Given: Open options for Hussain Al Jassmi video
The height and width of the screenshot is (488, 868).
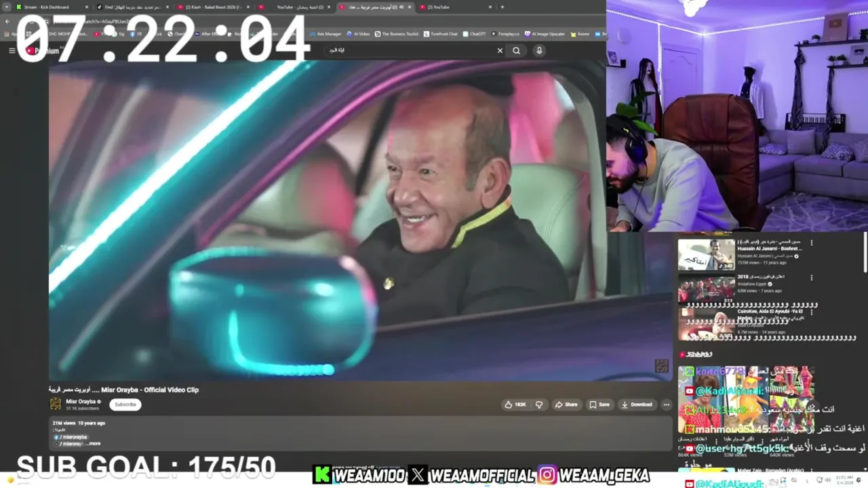Looking at the screenshot, I should [811, 243].
